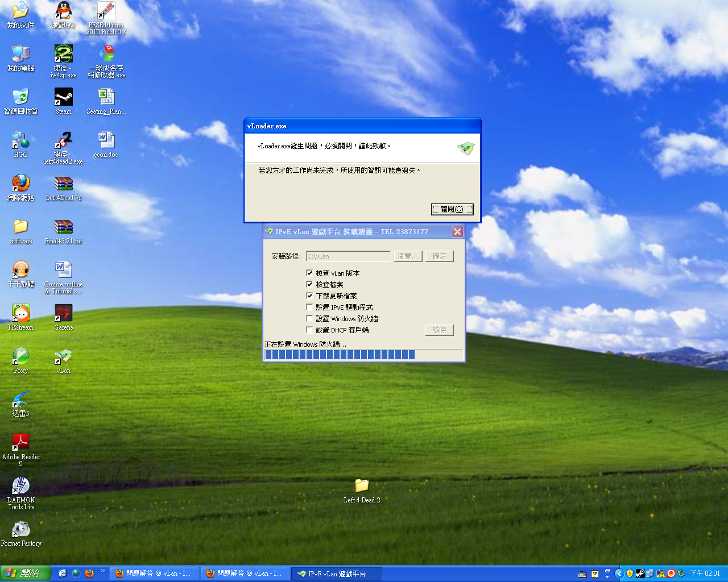The image size is (728, 582).
Task: Uncheck the 下載更新檔案 checkbox
Action: [x=309, y=296]
